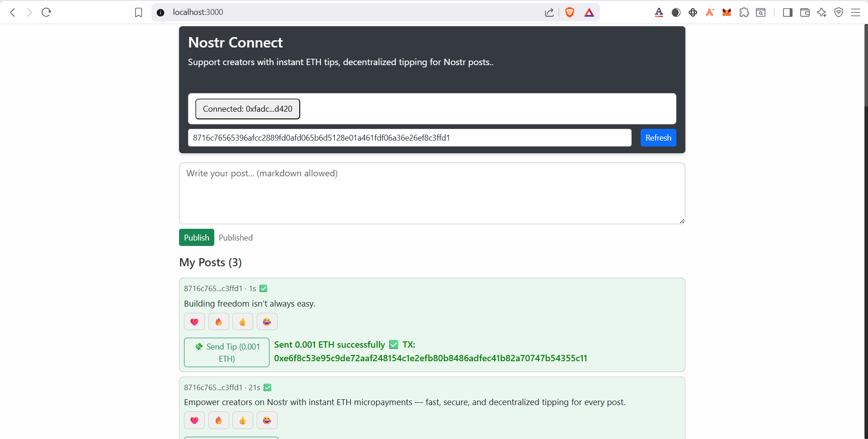React with heart on 'Empower creators' post
The image size is (868, 439).
[194, 420]
